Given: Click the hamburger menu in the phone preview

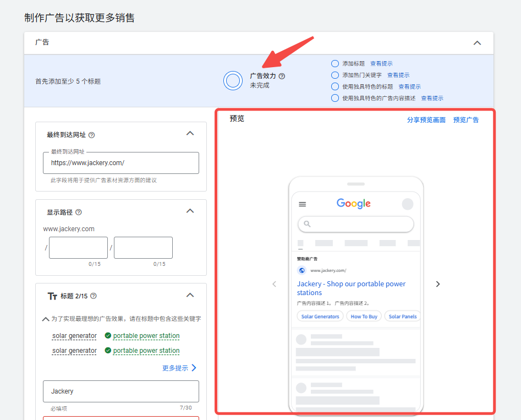Looking at the screenshot, I should pyautogui.click(x=302, y=204).
